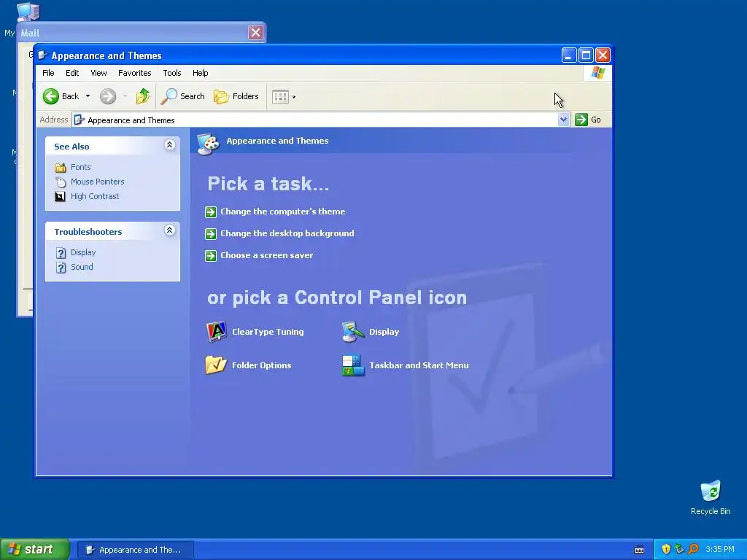Select Choose a screen saver task

[x=267, y=255]
